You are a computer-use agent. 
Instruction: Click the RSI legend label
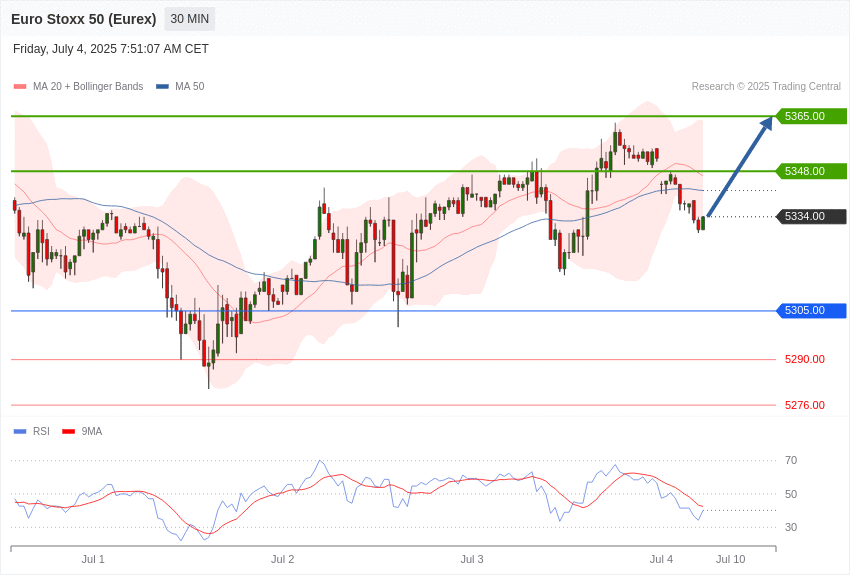pyautogui.click(x=41, y=431)
